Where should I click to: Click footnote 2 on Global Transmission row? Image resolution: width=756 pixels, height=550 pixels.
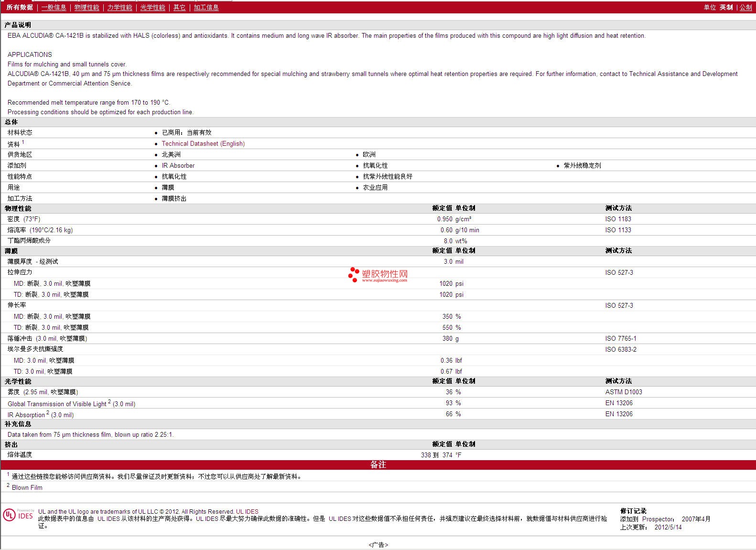coord(109,402)
